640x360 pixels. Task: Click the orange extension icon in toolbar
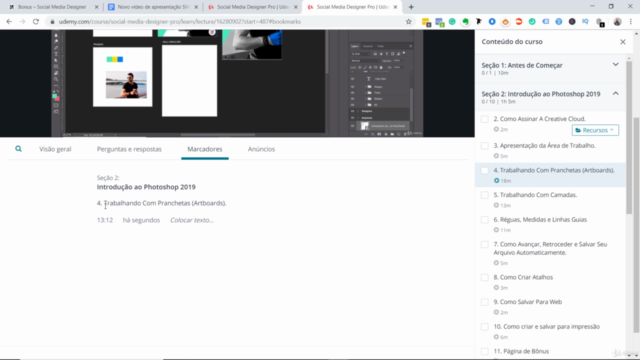click(505, 22)
